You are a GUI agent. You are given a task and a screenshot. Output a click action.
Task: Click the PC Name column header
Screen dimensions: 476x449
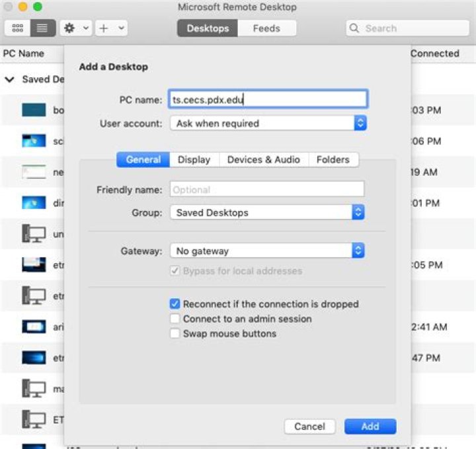24,54
